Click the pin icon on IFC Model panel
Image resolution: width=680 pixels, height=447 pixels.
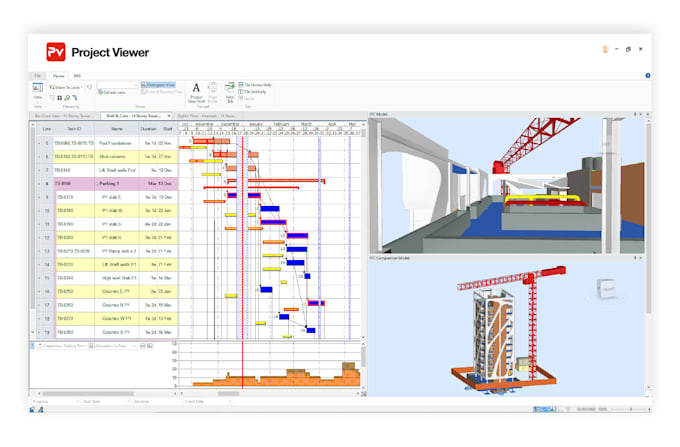[x=635, y=114]
